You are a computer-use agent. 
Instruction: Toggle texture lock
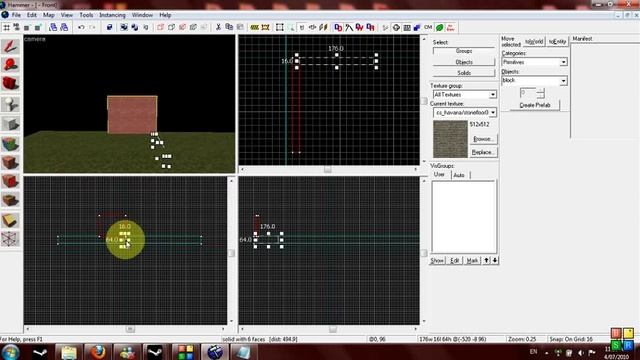click(x=302, y=27)
